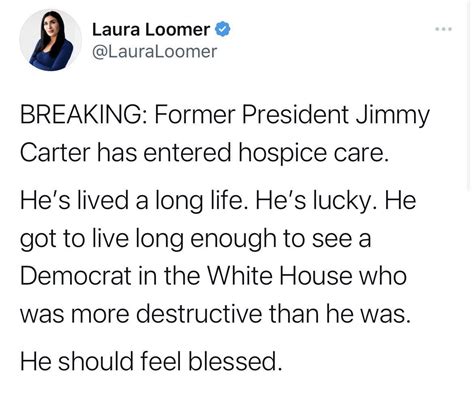Click the blue verified checkmark badge

[x=222, y=29]
